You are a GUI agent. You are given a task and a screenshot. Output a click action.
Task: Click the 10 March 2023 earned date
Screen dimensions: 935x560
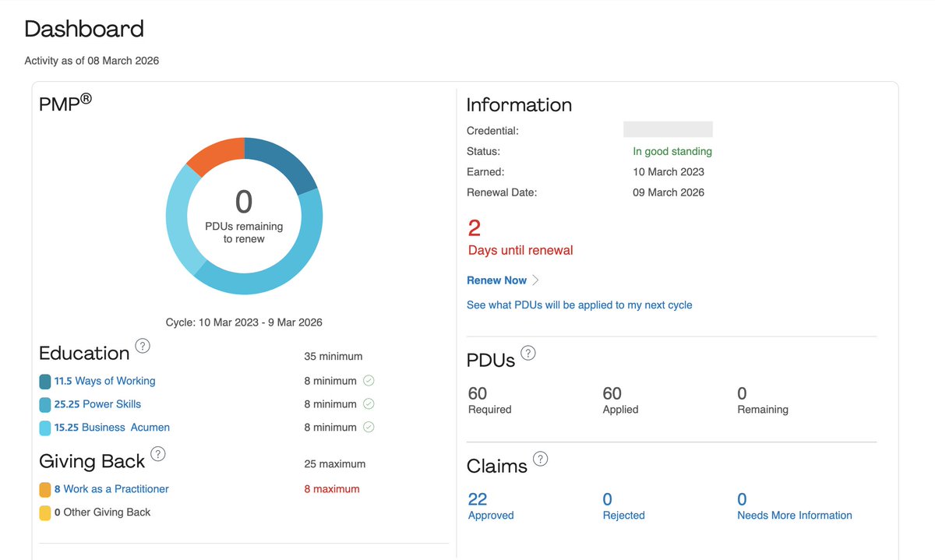pyautogui.click(x=669, y=172)
